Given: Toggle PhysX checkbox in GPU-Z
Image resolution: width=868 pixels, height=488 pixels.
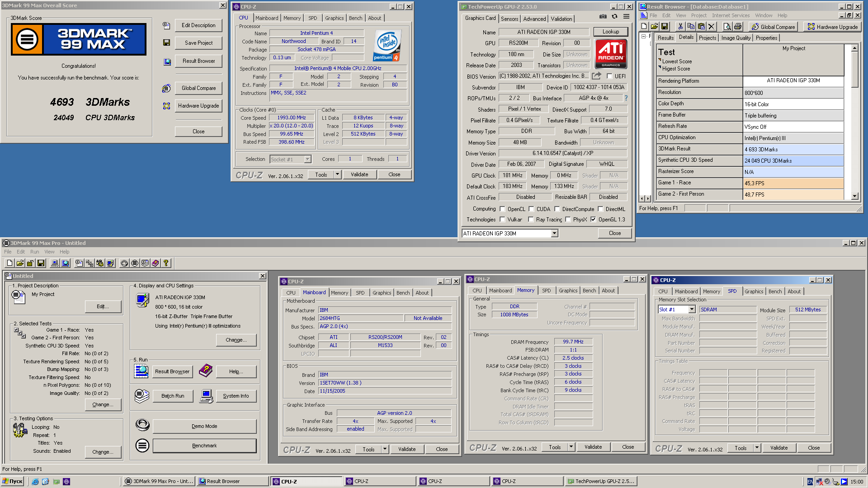Looking at the screenshot, I should [568, 220].
